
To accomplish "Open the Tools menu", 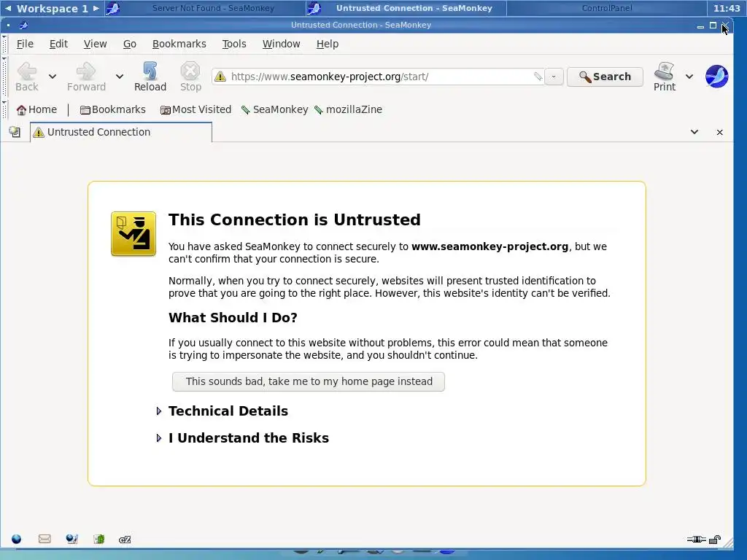I will 234,44.
